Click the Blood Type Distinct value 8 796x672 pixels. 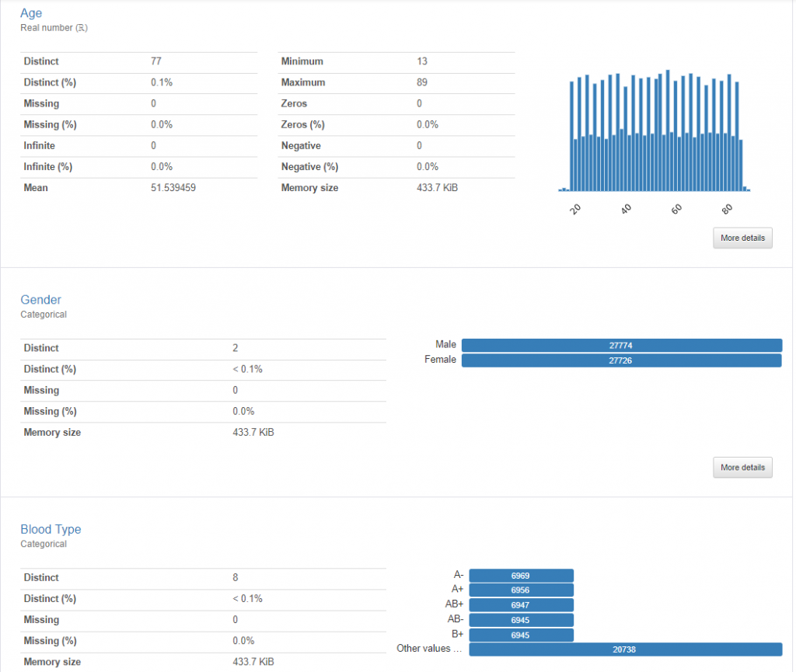coord(235,577)
